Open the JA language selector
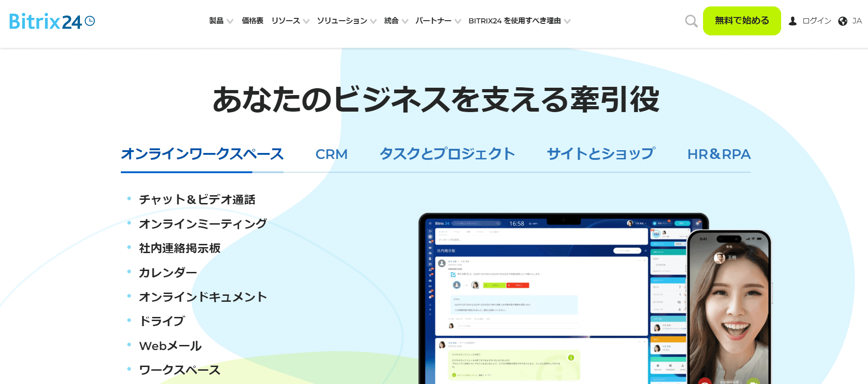Viewport: 868px width, 384px height. click(857, 21)
